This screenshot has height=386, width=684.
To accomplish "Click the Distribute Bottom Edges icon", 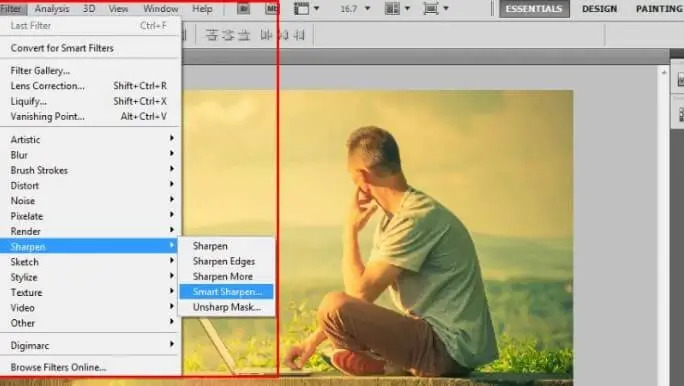I will pos(244,35).
